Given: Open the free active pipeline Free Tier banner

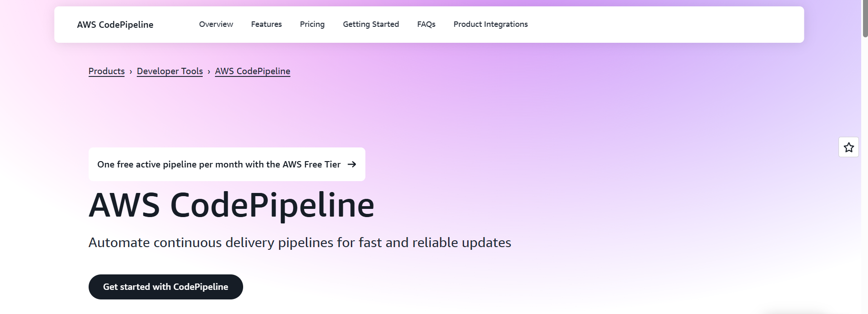Looking at the screenshot, I should tap(227, 164).
